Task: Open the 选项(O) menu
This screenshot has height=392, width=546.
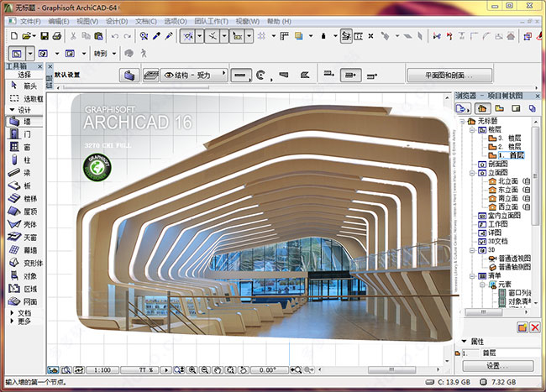Action: tap(176, 19)
